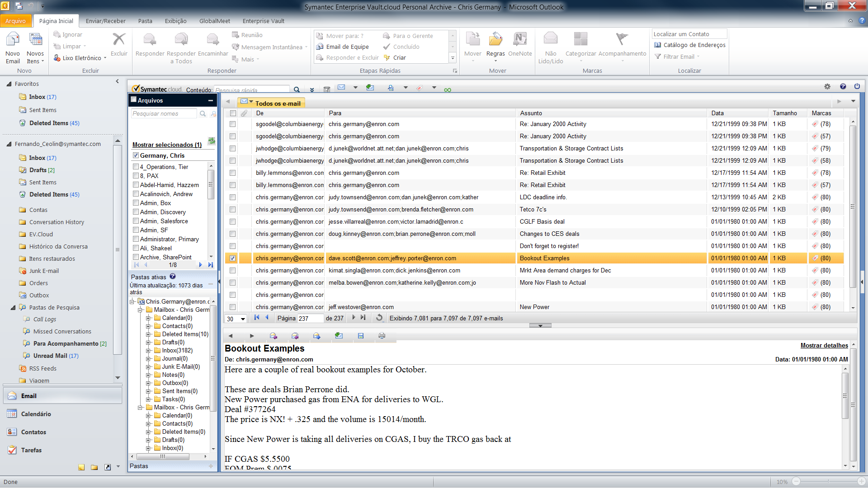
Task: Uncheck the Bookout Examples email checkbox
Action: tap(232, 258)
